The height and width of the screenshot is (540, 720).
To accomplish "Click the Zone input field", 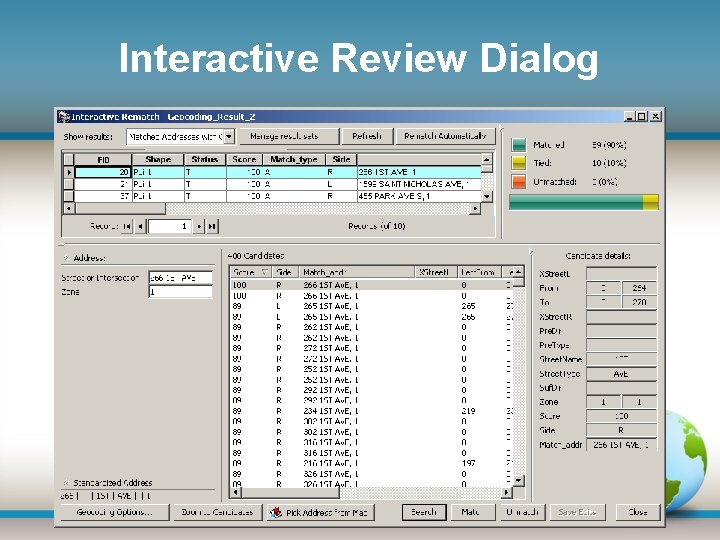I will coord(180,292).
